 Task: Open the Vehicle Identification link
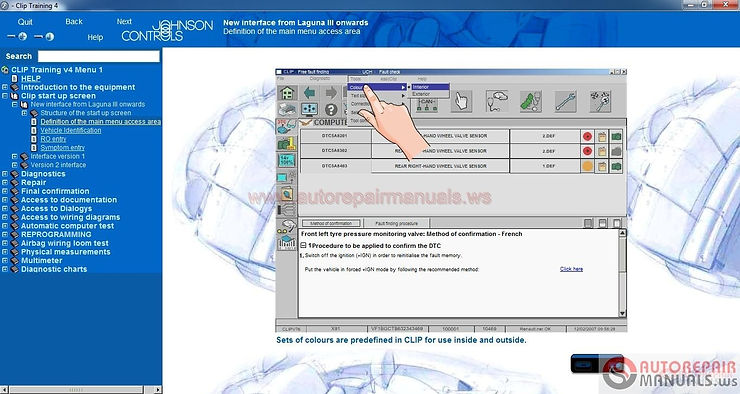(x=70, y=130)
